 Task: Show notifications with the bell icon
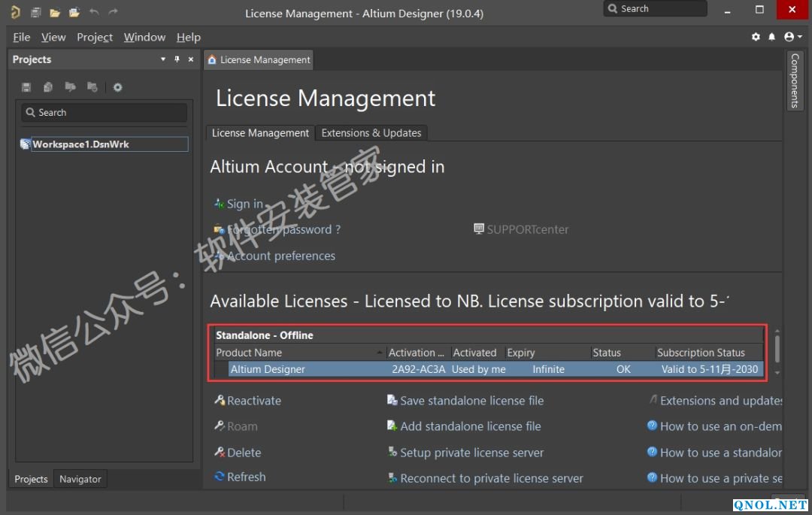[771, 37]
